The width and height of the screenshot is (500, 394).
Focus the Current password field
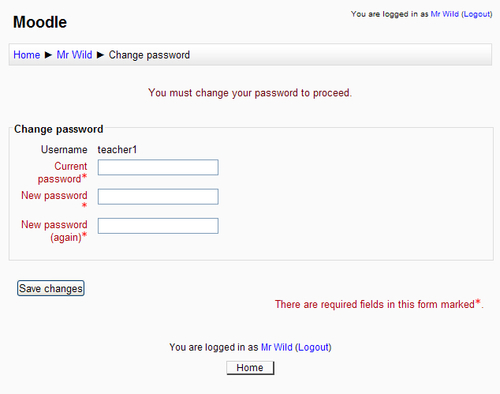click(x=158, y=167)
